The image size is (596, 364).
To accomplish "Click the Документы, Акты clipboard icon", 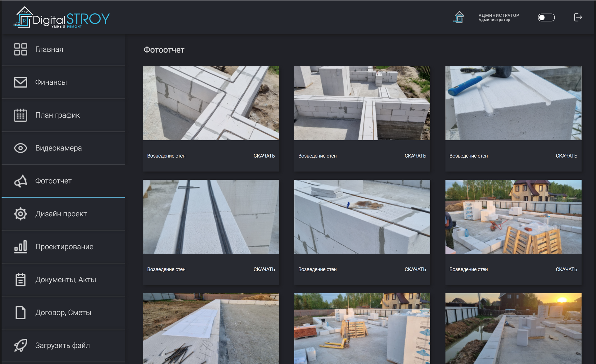I will tap(20, 280).
